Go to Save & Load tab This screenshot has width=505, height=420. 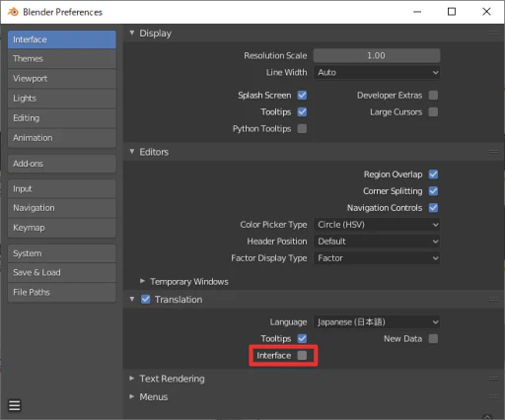click(x=62, y=272)
